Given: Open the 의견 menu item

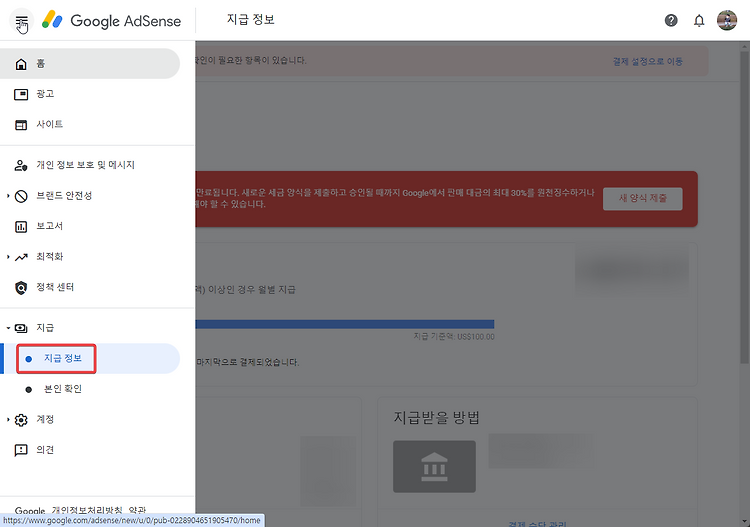Looking at the screenshot, I should [90, 450].
